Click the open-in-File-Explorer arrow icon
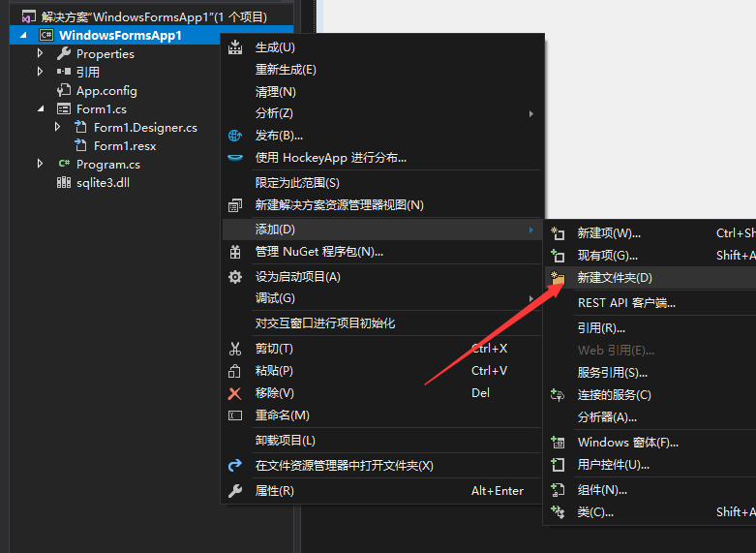 235,466
